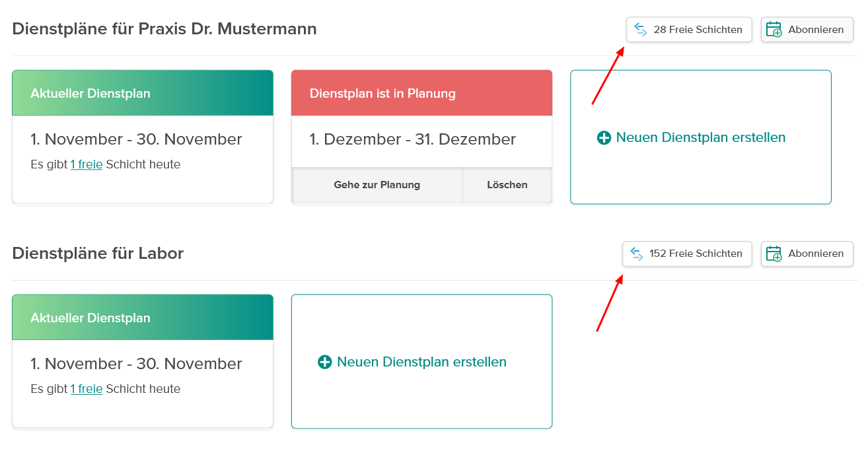Select the '1. Dezember - 31. Dezember' date range
The height and width of the screenshot is (451, 868).
coord(413,139)
